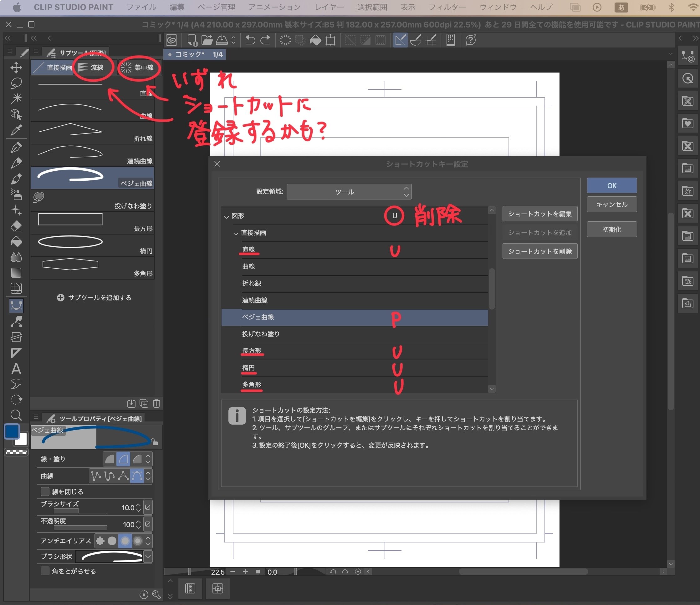This screenshot has height=605, width=700.
Task: Open the ブラシ形状 dropdown arrow
Action: coord(148,557)
